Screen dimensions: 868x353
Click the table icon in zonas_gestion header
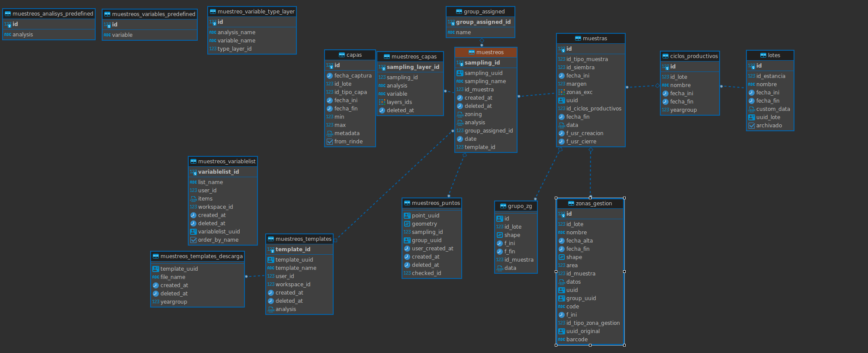click(x=571, y=204)
